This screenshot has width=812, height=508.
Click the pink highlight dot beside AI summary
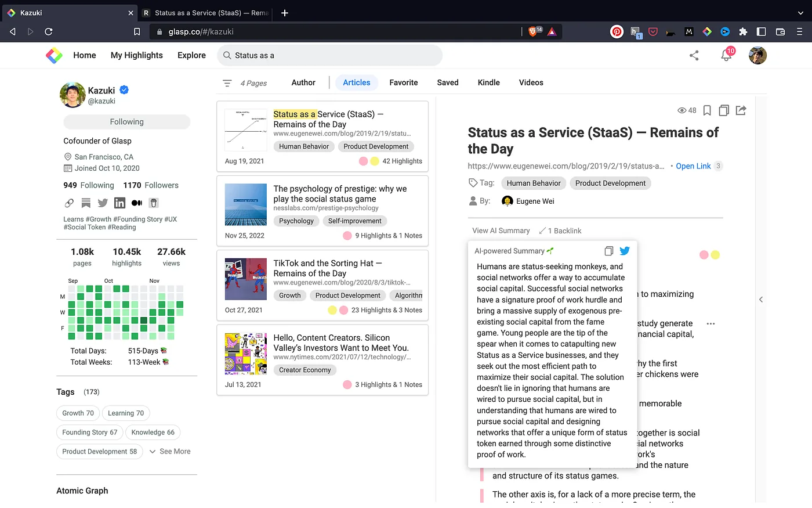pos(704,255)
